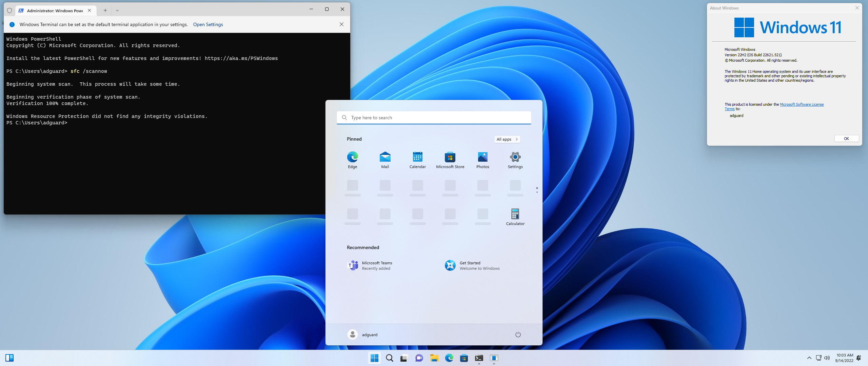Launch Edge from the taskbar
This screenshot has height=366, width=868.
[449, 358]
